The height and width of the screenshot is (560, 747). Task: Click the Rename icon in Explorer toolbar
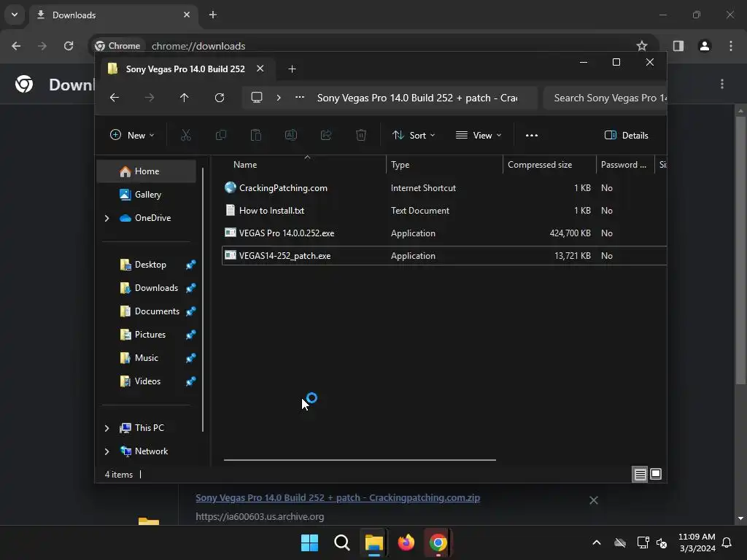click(291, 135)
